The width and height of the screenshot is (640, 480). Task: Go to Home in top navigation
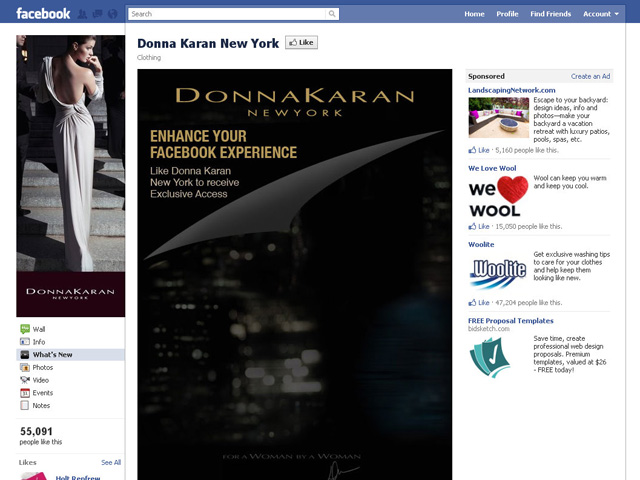pos(474,14)
